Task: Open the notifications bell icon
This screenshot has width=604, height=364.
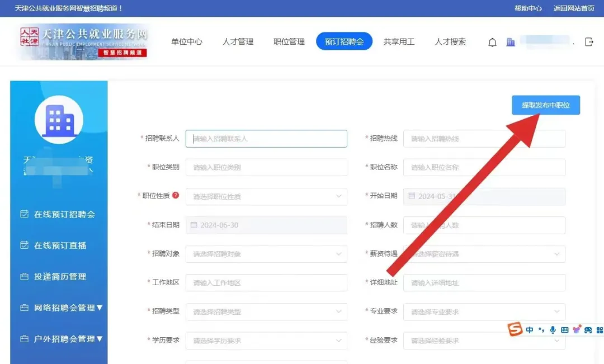Action: [x=492, y=42]
